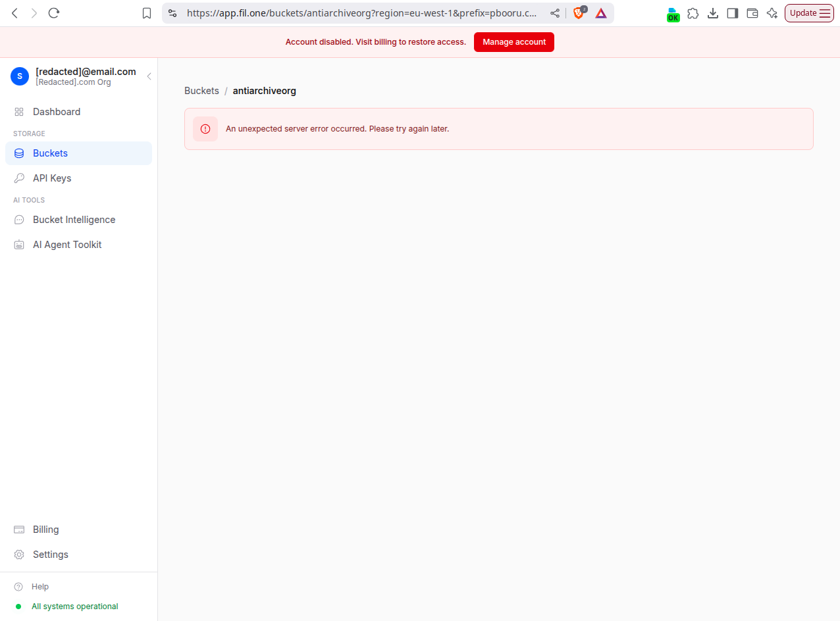Click the Help question mark icon
The height and width of the screenshot is (621, 840).
[18, 587]
